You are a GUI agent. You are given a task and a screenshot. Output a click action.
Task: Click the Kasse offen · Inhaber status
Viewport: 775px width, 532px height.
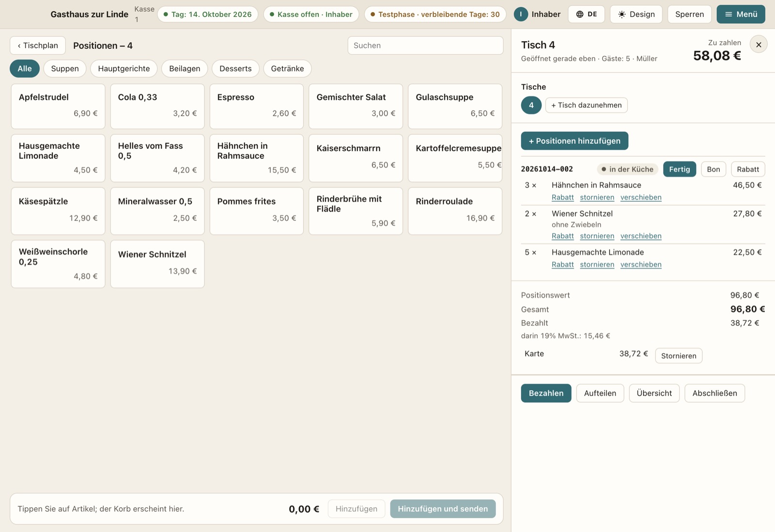[311, 15]
